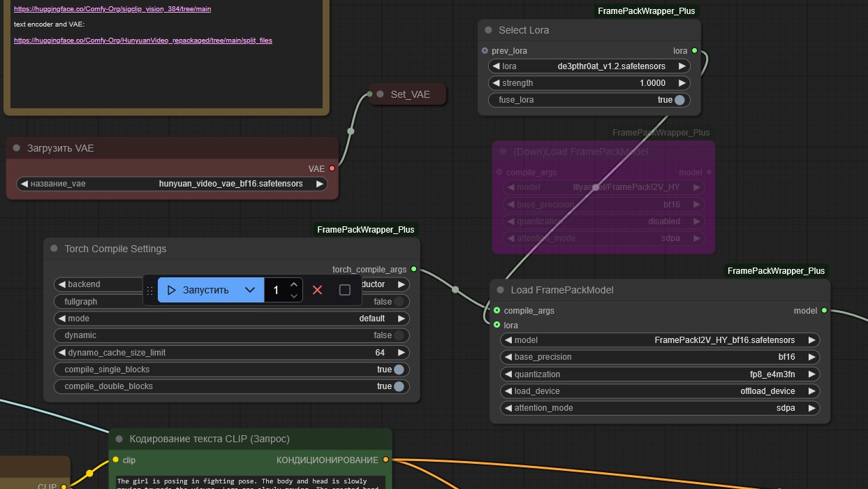The width and height of the screenshot is (868, 489).
Task: Click the lora output socket on Select Lora
Action: tap(694, 51)
